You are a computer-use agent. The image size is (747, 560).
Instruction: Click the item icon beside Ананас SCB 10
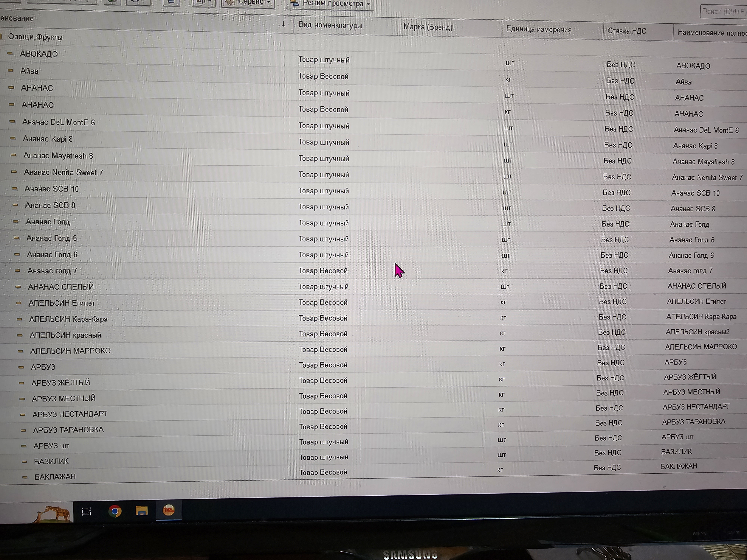tap(15, 188)
